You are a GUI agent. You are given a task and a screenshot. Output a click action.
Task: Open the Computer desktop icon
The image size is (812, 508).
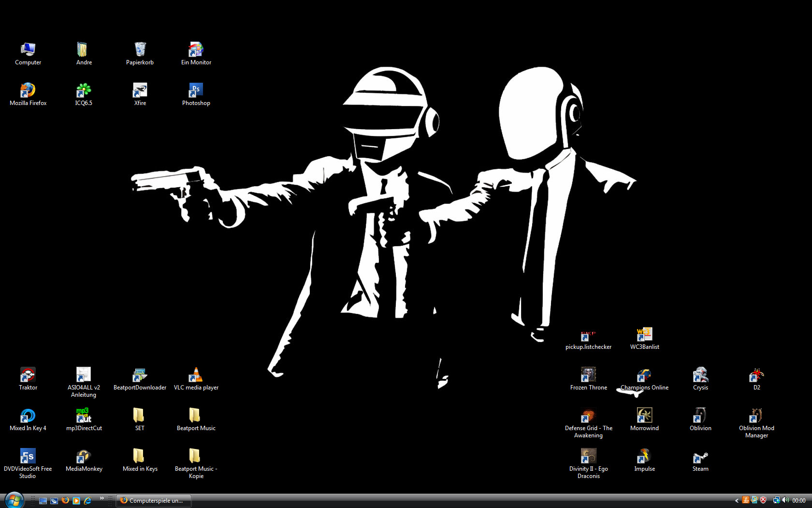point(28,54)
